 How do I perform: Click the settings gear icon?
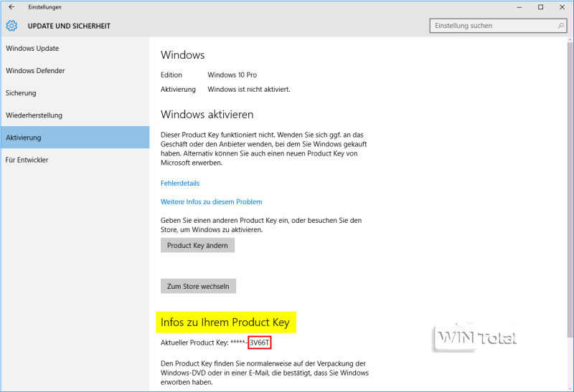pos(11,26)
